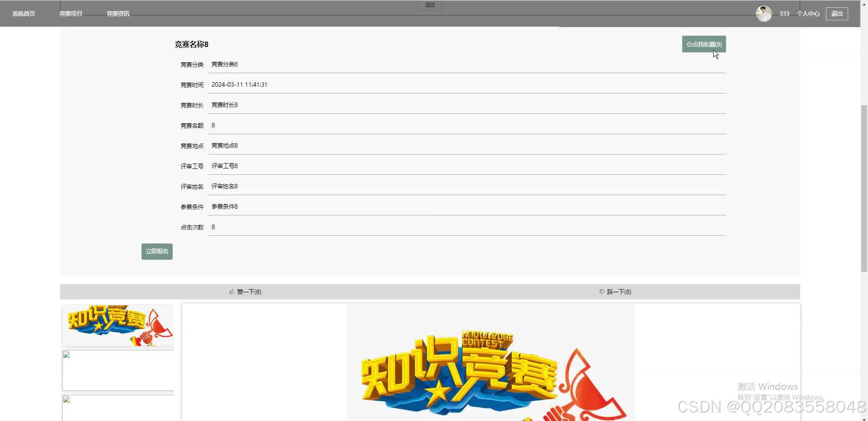The image size is (868, 421).
Task: Click the value 评审姓名8
Action: click(x=225, y=186)
